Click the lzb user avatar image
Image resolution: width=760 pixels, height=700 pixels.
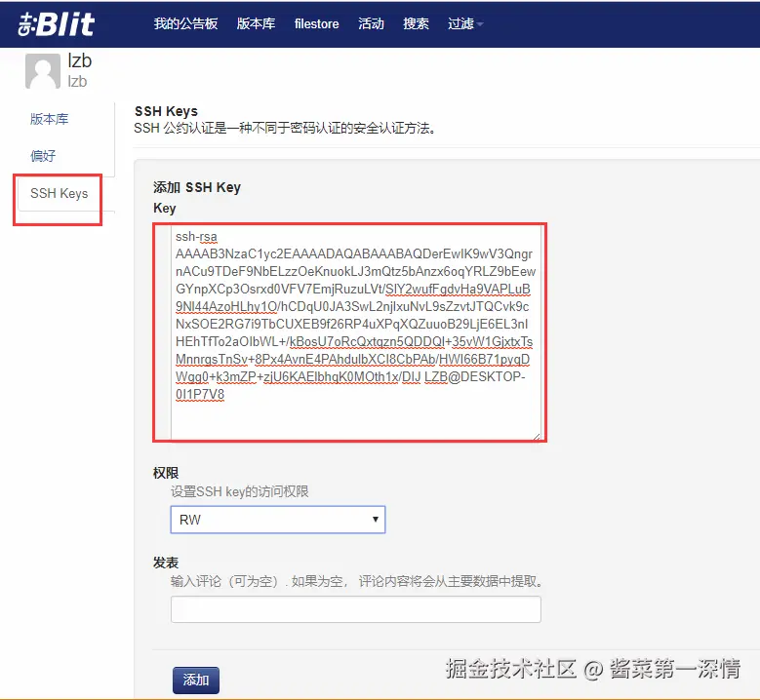point(43,71)
